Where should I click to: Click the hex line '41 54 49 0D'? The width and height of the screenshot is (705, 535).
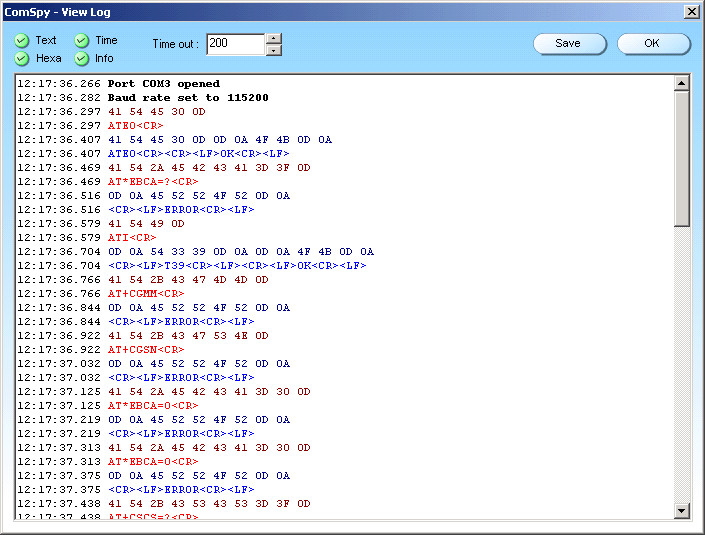[146, 223]
